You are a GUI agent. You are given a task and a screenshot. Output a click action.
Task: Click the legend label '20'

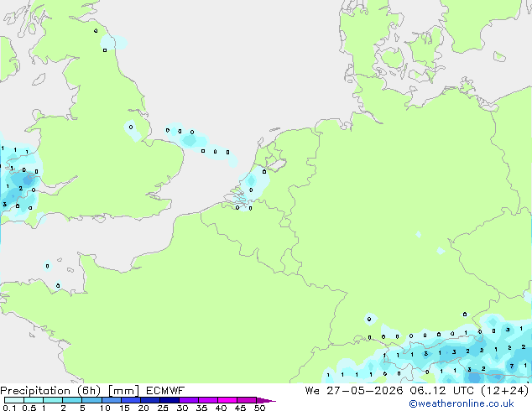[x=143, y=408]
